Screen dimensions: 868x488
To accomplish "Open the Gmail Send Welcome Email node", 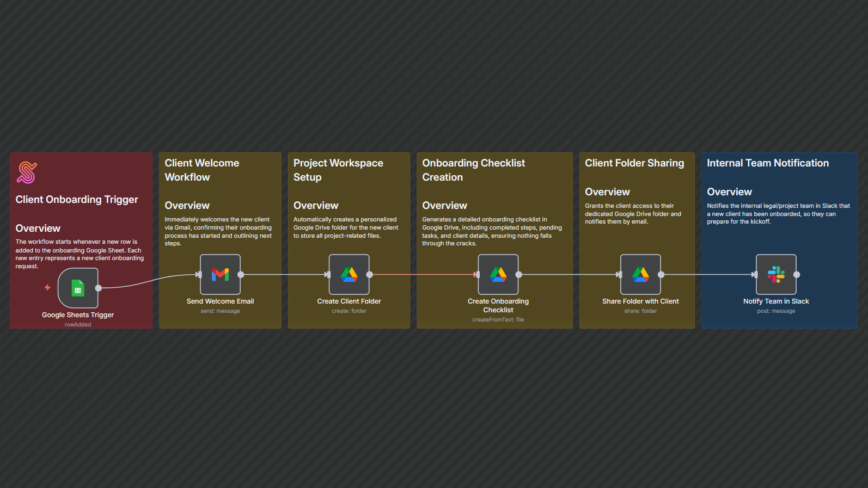I will [x=220, y=275].
